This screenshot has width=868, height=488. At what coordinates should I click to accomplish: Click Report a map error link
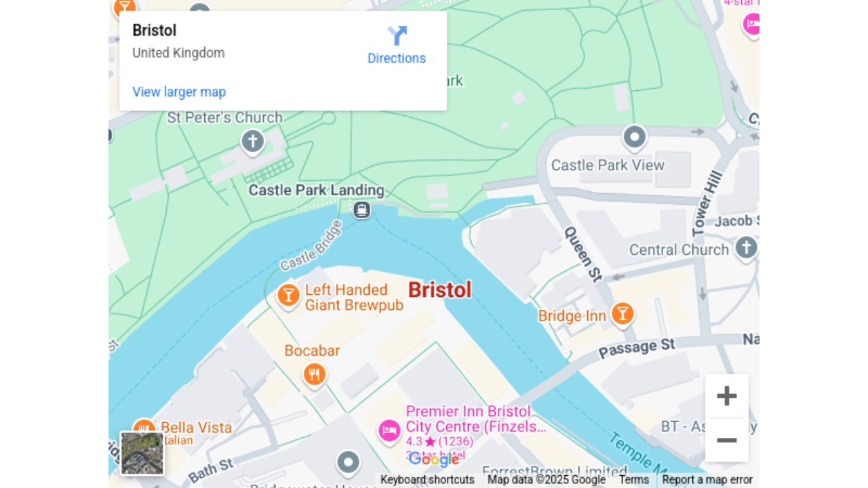click(x=707, y=480)
